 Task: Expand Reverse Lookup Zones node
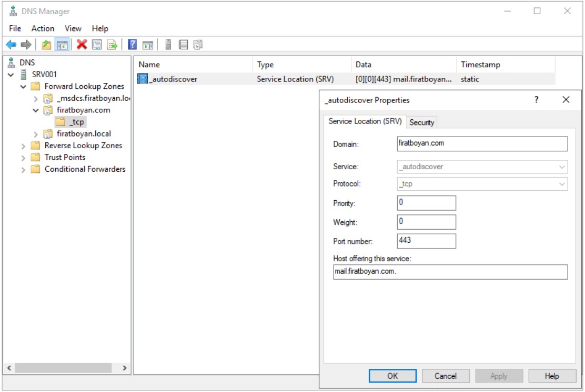23,146
